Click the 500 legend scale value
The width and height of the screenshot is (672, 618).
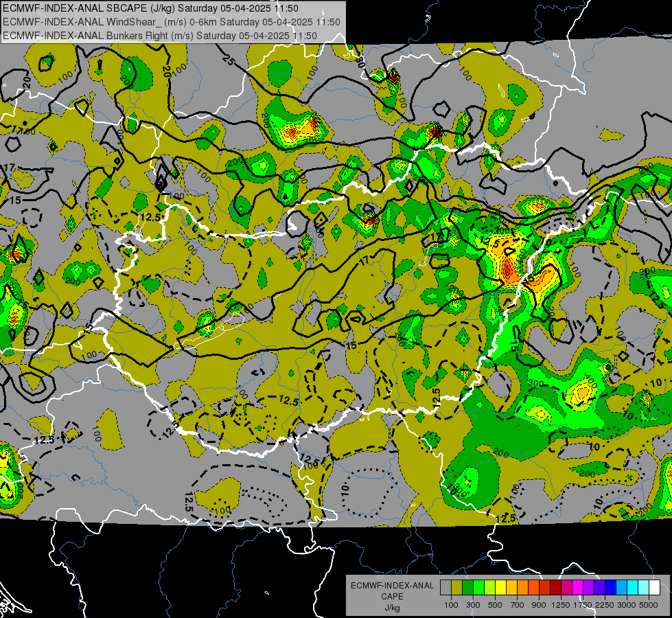pyautogui.click(x=495, y=605)
